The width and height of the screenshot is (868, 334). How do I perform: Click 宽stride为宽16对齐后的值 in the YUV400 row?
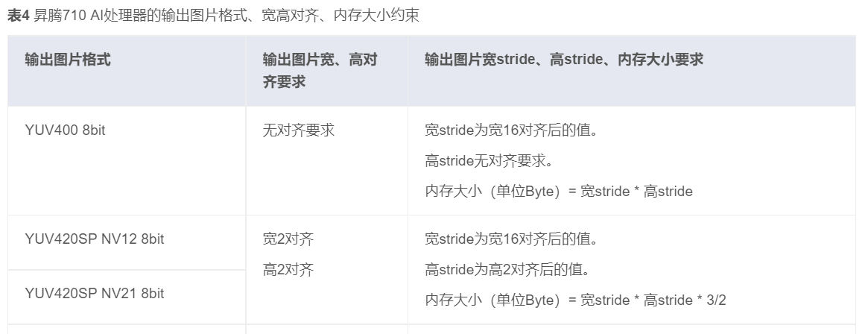coord(512,131)
